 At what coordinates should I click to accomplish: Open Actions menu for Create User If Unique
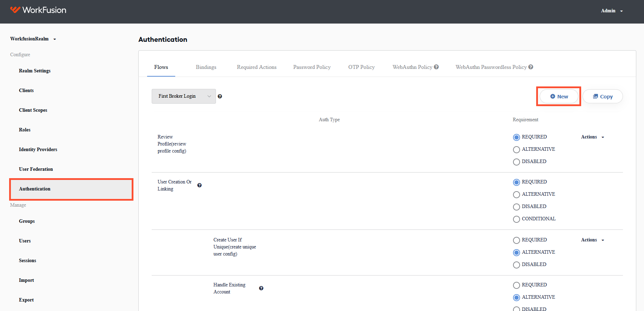592,240
